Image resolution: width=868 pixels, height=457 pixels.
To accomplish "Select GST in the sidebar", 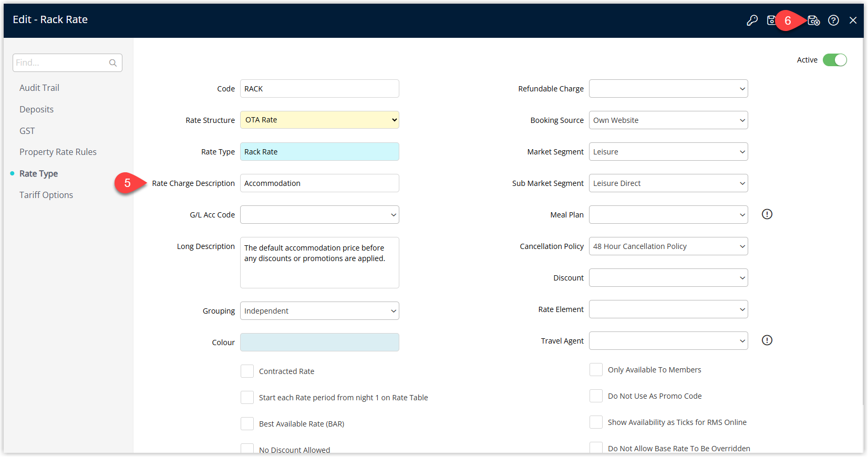I will point(27,131).
